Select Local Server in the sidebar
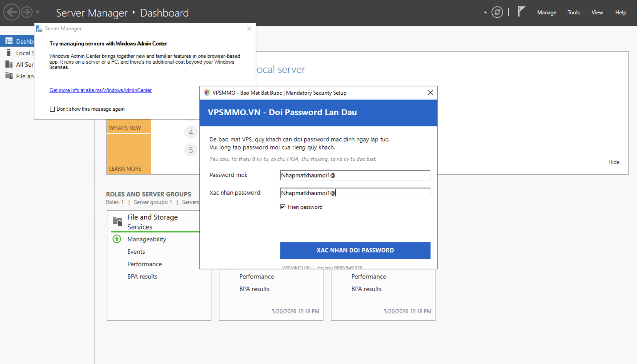The image size is (637, 364). click(x=17, y=53)
